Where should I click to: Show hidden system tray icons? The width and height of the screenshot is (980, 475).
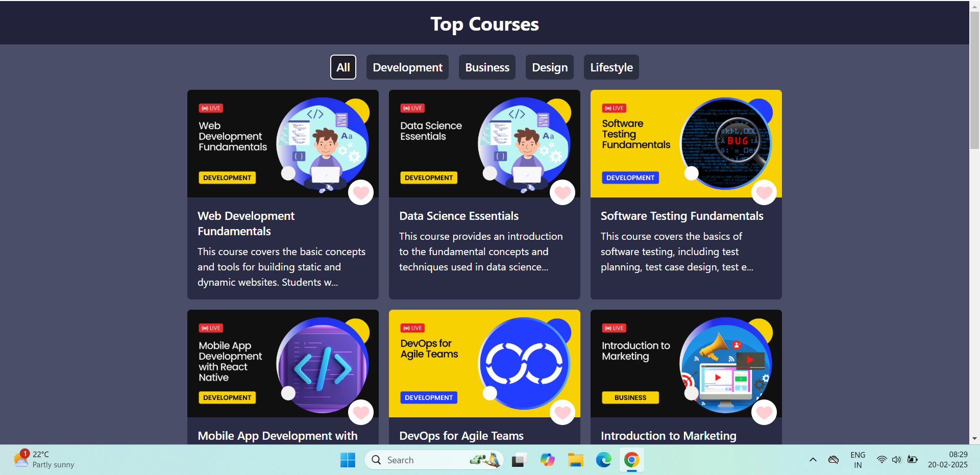coord(813,460)
